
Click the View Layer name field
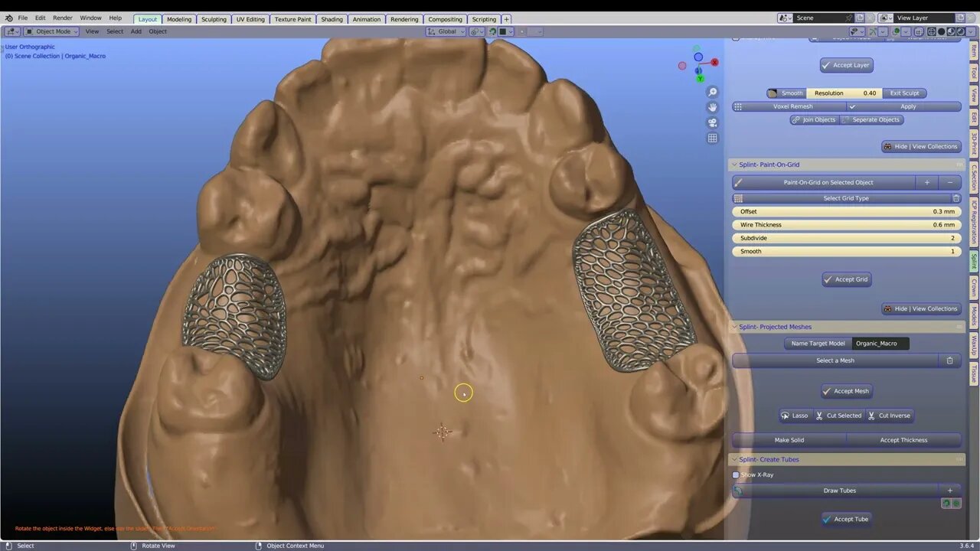point(923,18)
